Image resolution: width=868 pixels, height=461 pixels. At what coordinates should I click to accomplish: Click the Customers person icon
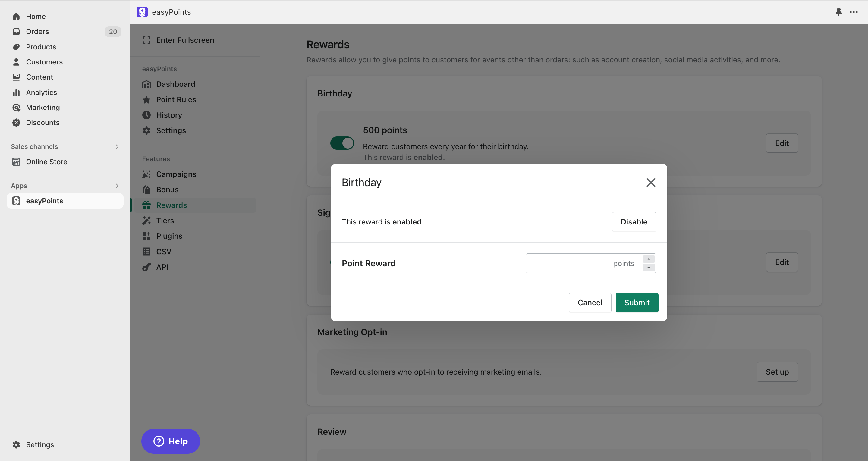point(16,62)
